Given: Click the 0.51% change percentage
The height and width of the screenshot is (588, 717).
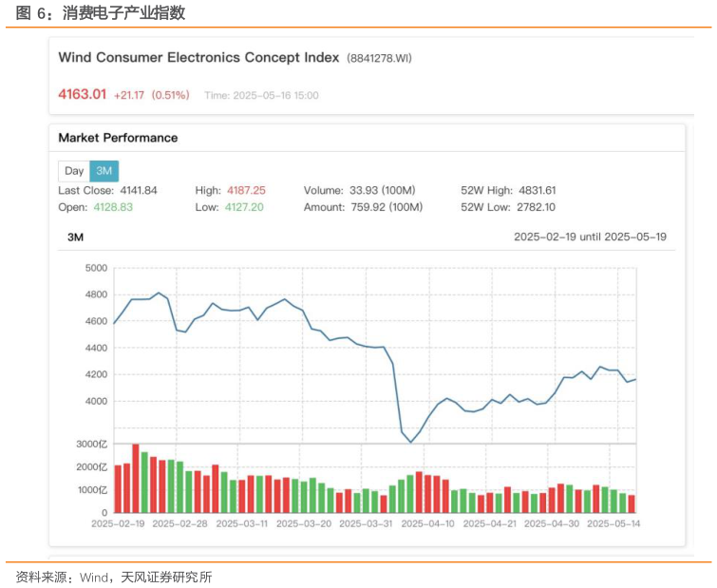Looking at the screenshot, I should [171, 95].
